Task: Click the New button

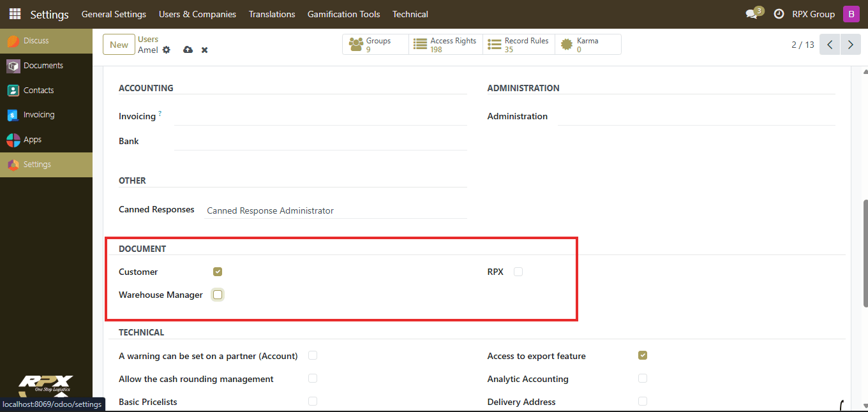Action: point(119,45)
